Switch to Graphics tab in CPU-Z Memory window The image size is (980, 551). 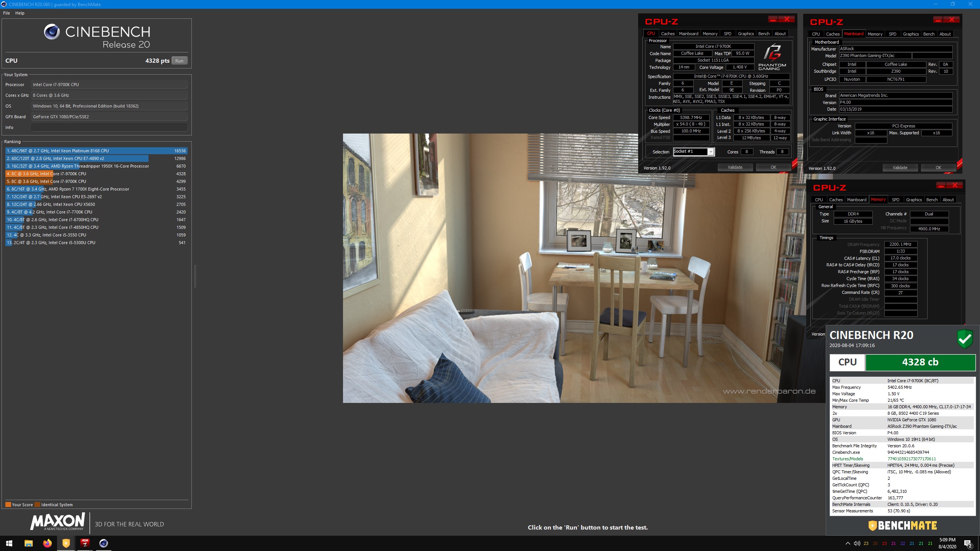point(914,200)
